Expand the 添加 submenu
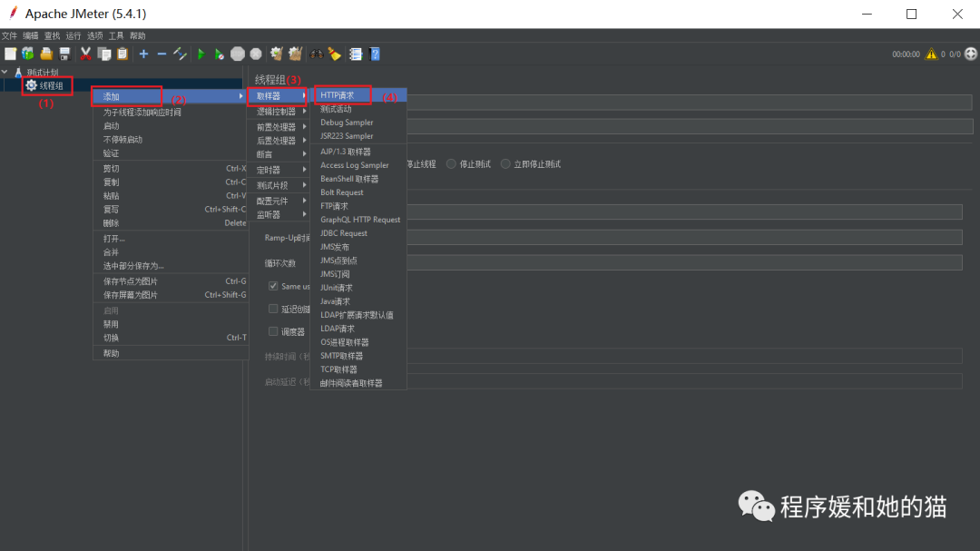Image resolution: width=980 pixels, height=551 pixels. point(170,96)
